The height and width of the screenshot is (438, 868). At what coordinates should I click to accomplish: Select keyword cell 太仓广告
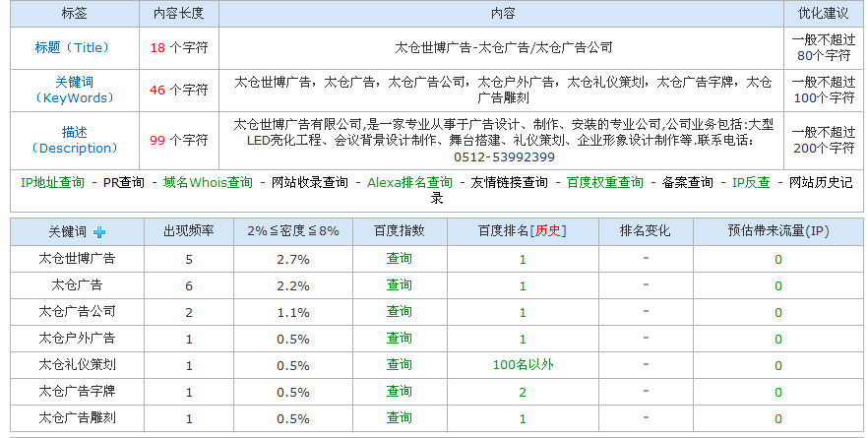point(77,285)
